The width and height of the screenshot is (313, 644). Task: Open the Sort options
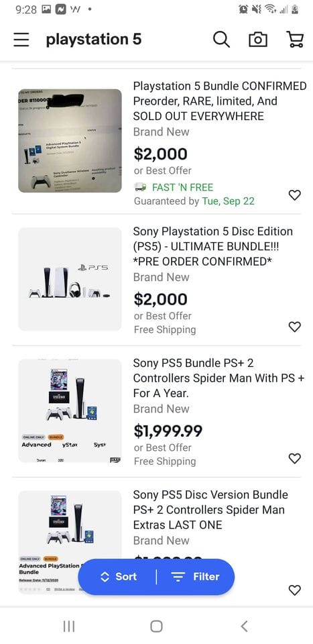pos(119,577)
